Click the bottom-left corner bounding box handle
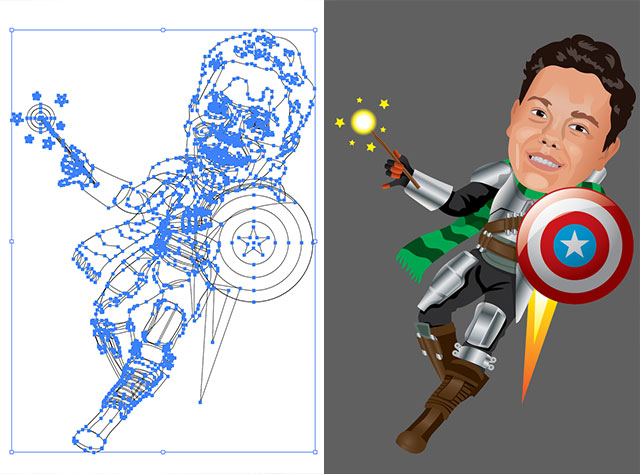This screenshot has width=640, height=474. (11, 452)
